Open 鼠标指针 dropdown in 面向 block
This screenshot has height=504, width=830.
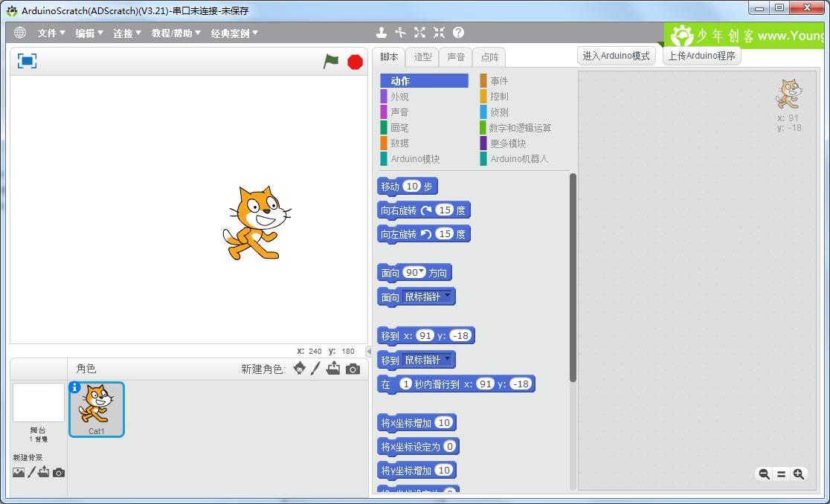click(x=447, y=295)
